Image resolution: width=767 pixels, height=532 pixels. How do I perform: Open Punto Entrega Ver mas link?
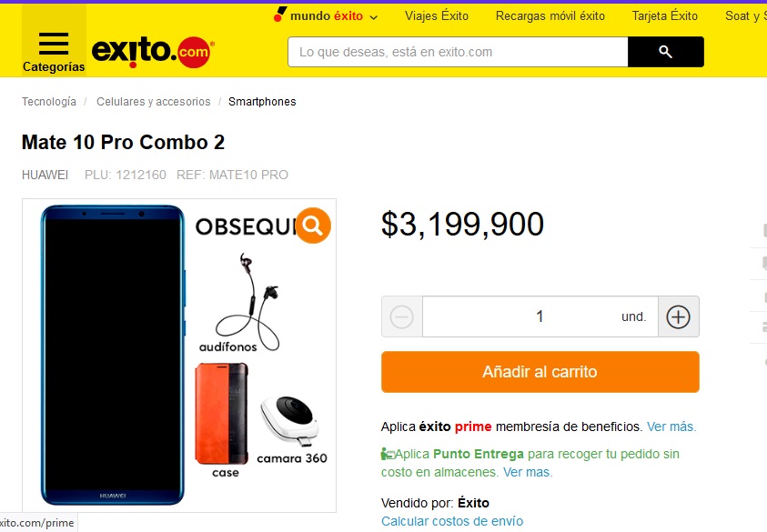click(x=528, y=472)
